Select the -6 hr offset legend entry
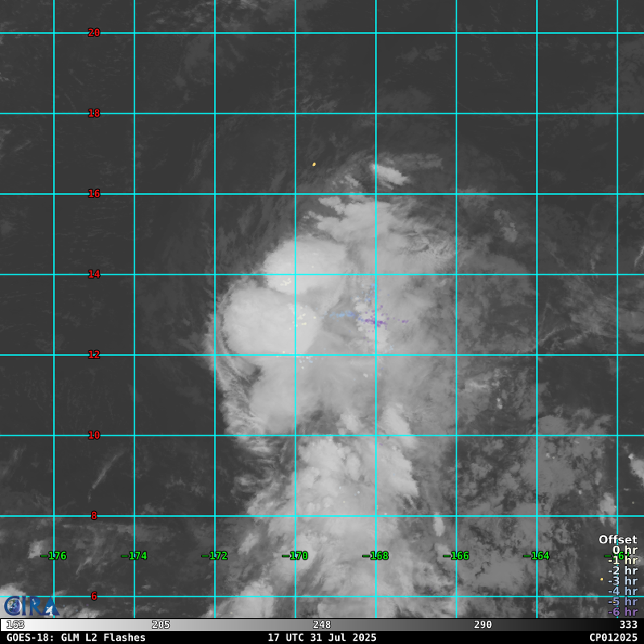Image resolution: width=644 pixels, height=644 pixels. (x=622, y=612)
